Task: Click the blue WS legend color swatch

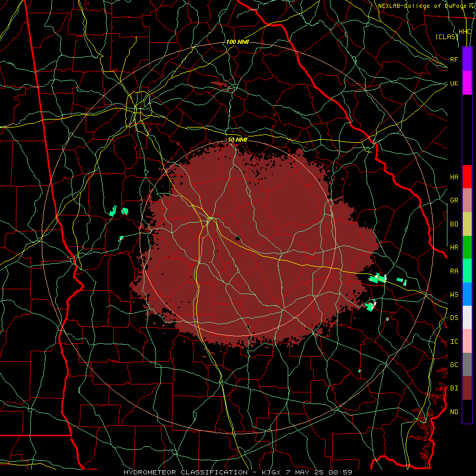Action: 467,294
